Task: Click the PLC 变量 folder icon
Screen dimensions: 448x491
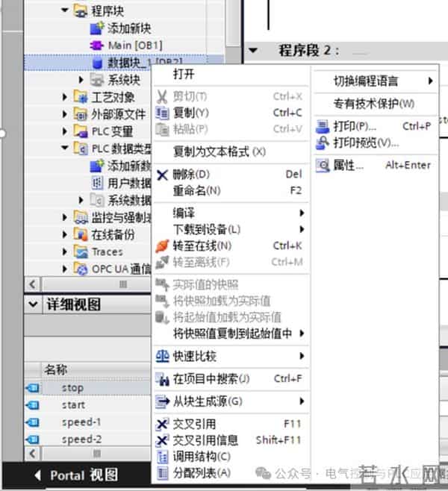Action: point(81,131)
